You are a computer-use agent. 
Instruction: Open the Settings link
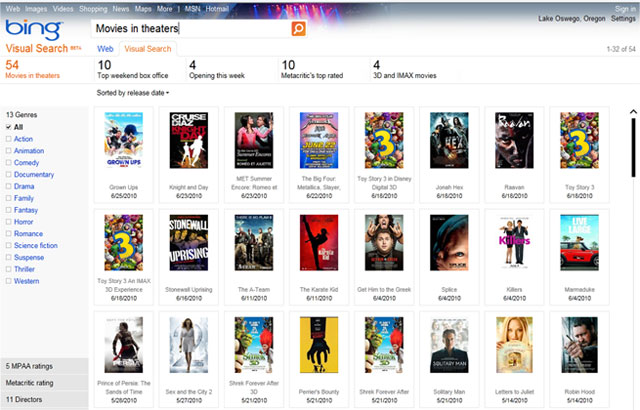point(623,19)
